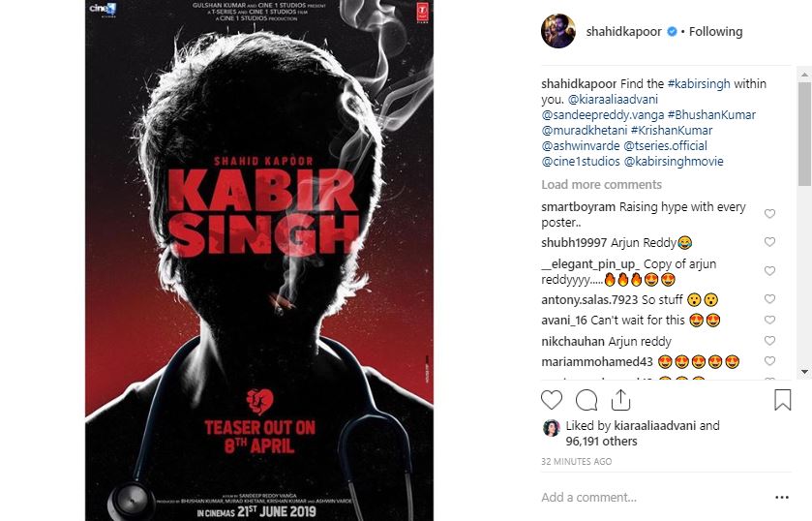This screenshot has width=812, height=521.
Task: Open the three-dot more options menu
Action: [782, 498]
